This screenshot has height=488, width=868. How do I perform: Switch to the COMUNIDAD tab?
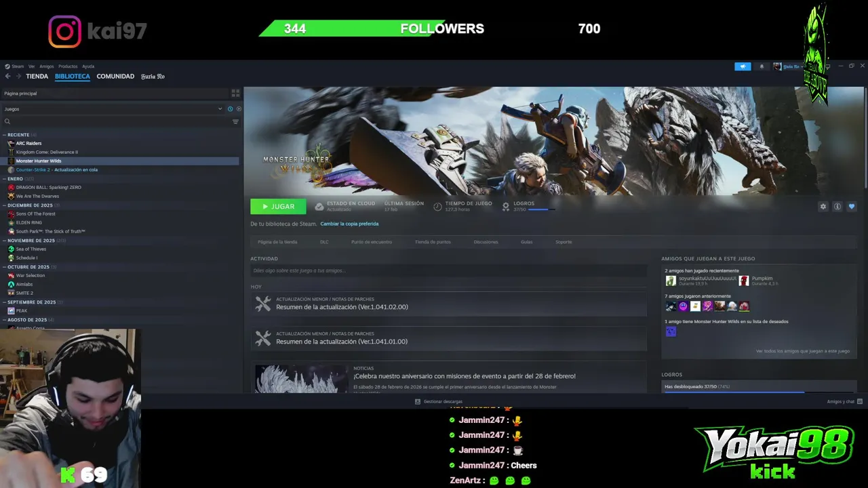pos(115,77)
